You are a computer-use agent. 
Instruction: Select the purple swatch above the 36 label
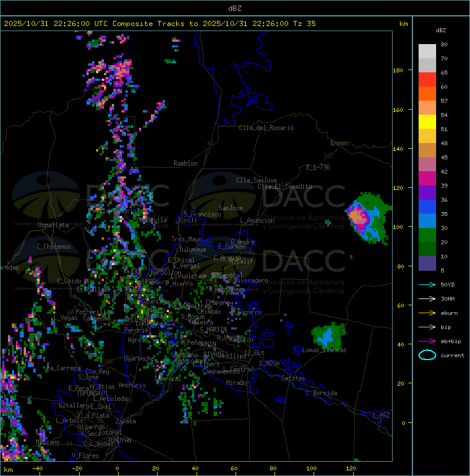[x=427, y=192]
